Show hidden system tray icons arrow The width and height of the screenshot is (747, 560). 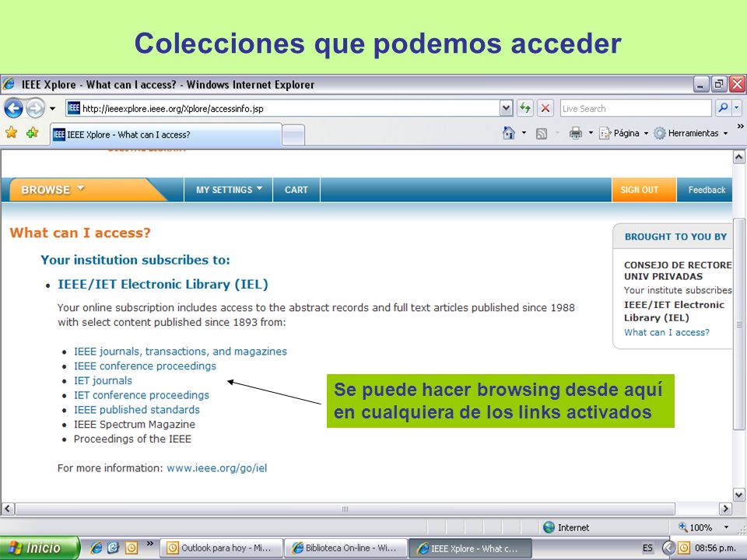669,548
